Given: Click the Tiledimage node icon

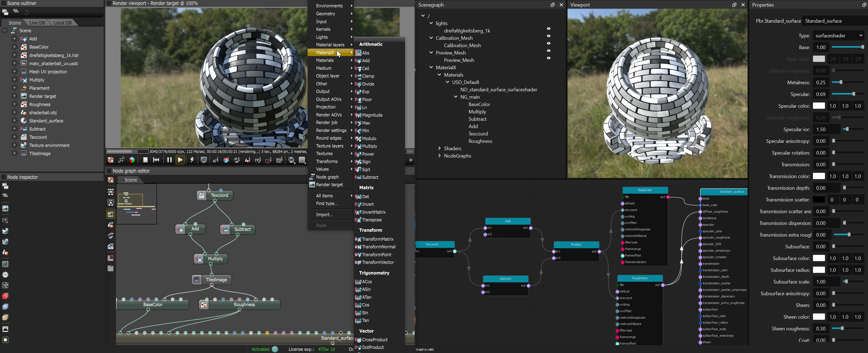Looking at the screenshot, I should click(197, 280).
